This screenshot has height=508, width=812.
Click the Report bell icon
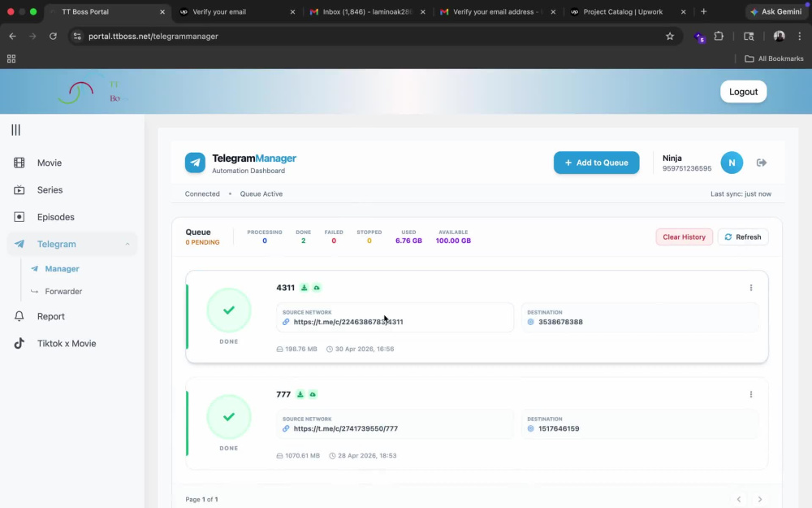(x=19, y=316)
